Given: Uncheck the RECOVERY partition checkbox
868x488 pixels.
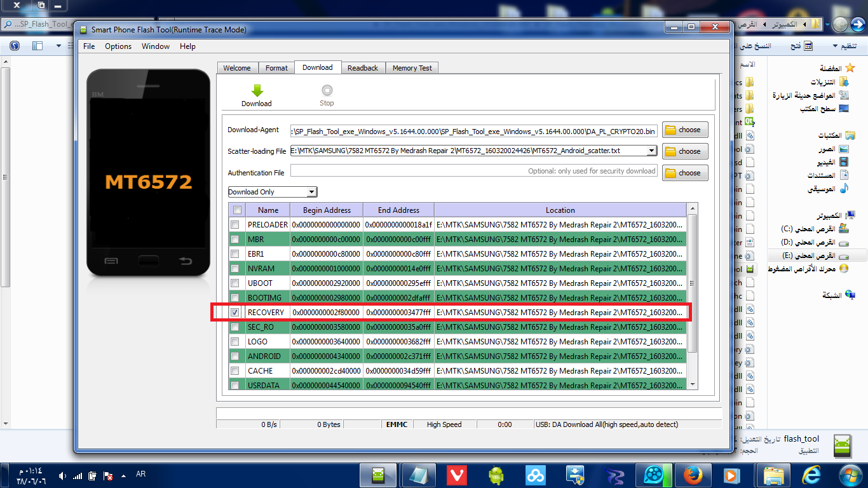Looking at the screenshot, I should 235,313.
